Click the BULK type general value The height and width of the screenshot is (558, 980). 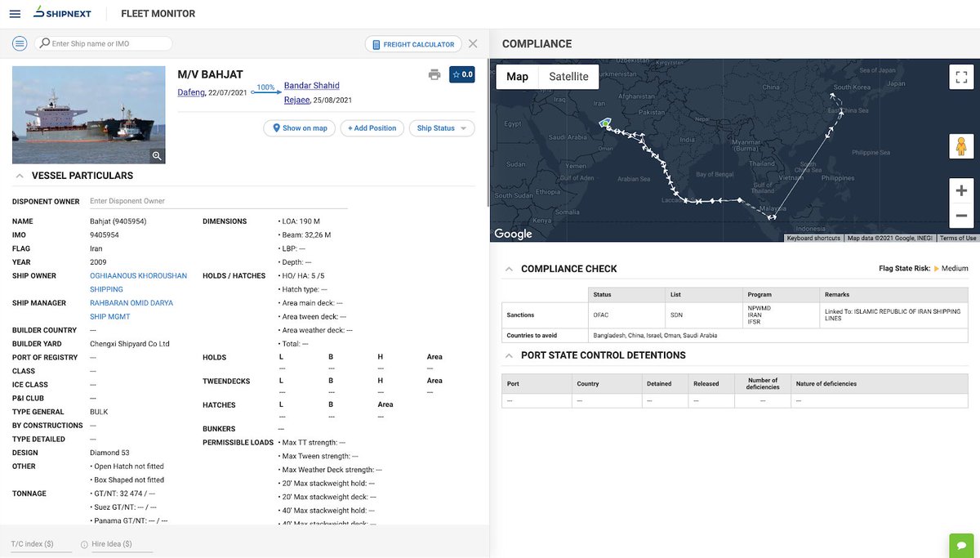[99, 412]
